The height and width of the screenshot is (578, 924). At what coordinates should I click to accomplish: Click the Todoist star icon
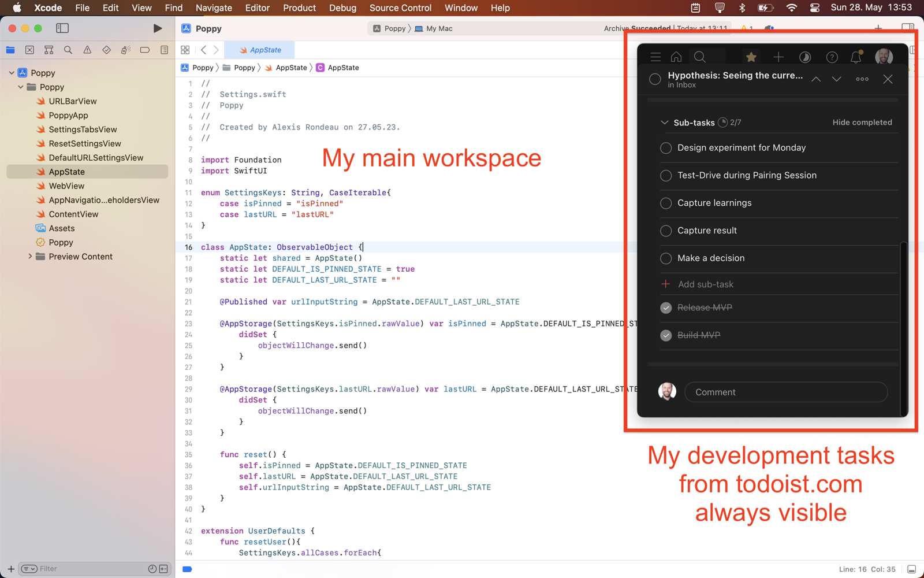pos(751,57)
